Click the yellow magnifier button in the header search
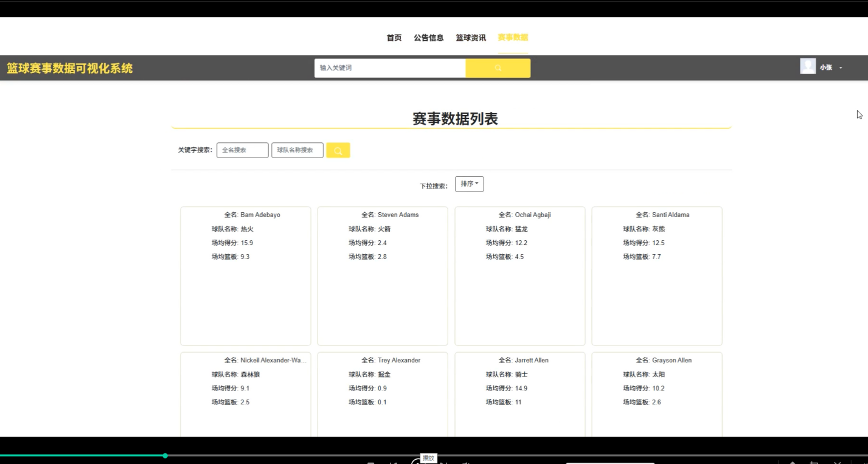The height and width of the screenshot is (464, 868). pyautogui.click(x=498, y=68)
